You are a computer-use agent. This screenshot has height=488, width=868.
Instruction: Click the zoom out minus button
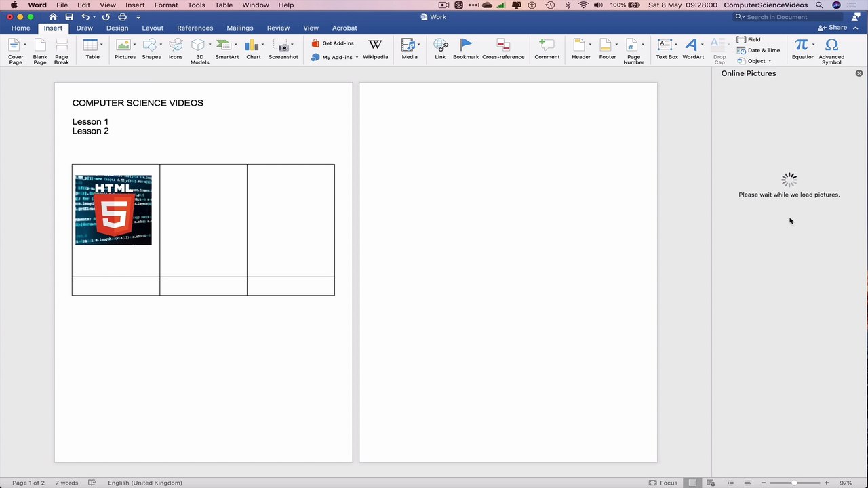(x=764, y=483)
